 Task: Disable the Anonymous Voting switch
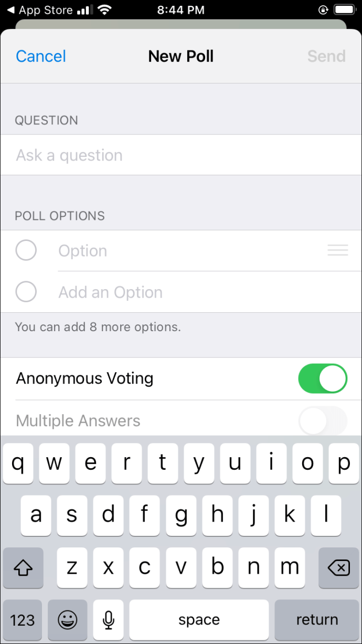pos(323,378)
